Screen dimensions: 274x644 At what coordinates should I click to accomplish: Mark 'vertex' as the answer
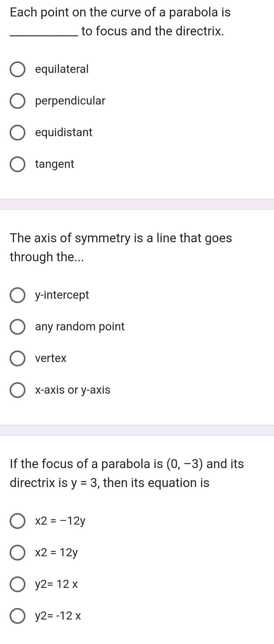17,358
